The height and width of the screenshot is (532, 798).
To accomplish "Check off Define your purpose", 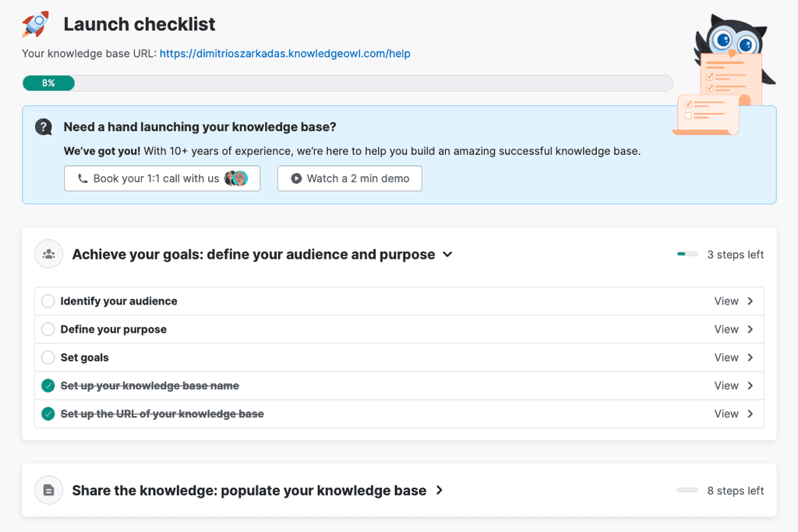I will 48,329.
